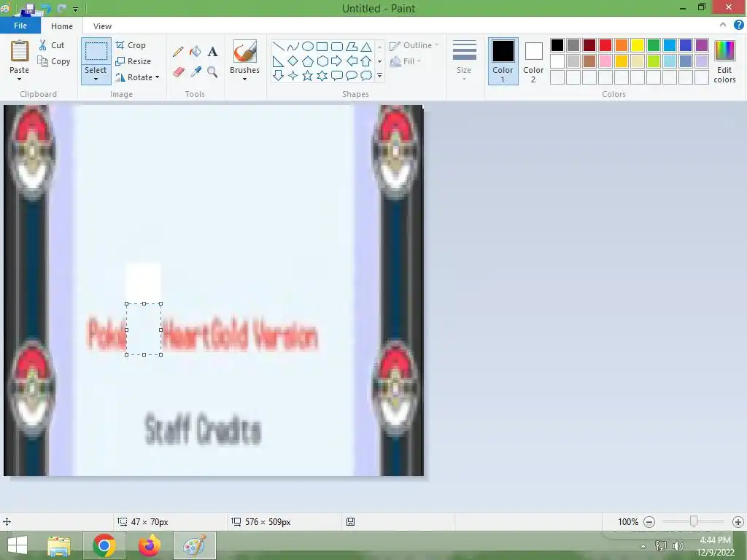The width and height of the screenshot is (747, 560).
Task: Activate Color 2 background selector
Action: [533, 61]
